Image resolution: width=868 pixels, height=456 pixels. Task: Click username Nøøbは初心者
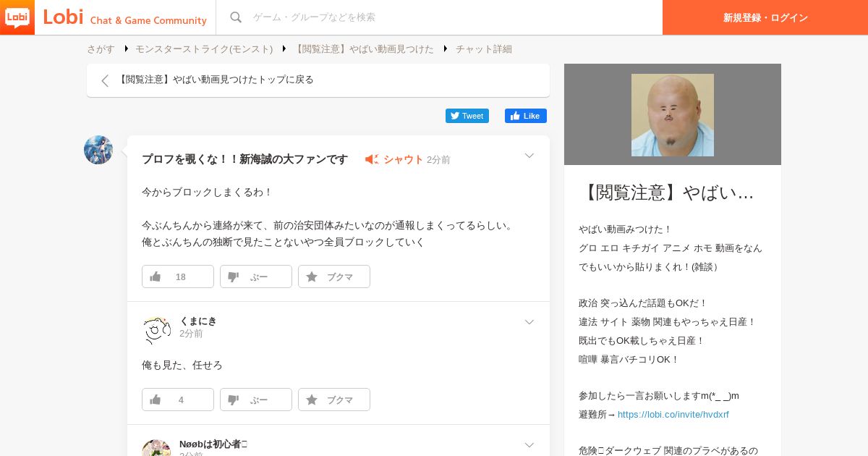click(x=213, y=444)
